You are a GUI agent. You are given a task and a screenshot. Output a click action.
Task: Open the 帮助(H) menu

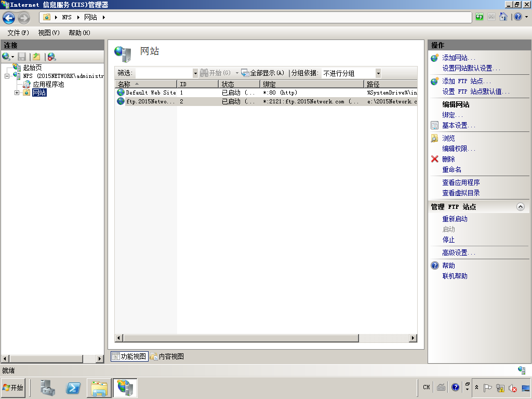point(79,33)
